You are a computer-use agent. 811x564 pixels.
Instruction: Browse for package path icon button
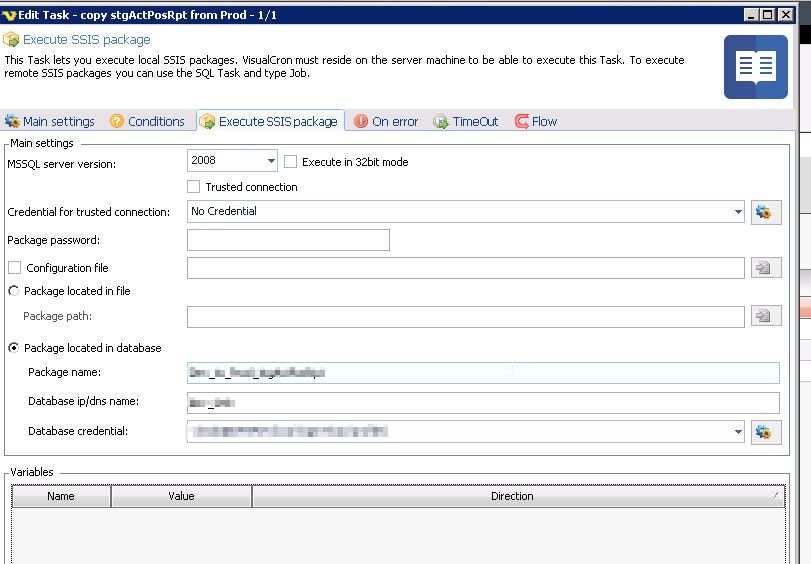coord(765,316)
